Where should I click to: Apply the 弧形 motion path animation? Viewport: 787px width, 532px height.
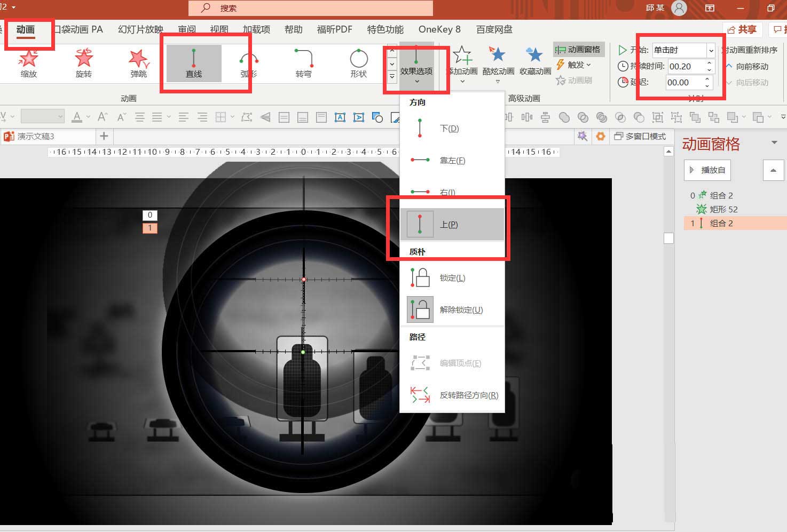pyautogui.click(x=248, y=63)
